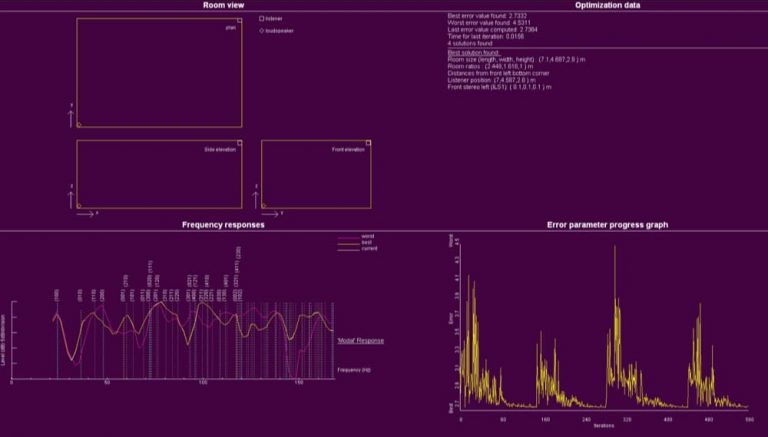This screenshot has width=768, height=437.
Task: Click the 'Listener position' line
Action: click(491, 80)
